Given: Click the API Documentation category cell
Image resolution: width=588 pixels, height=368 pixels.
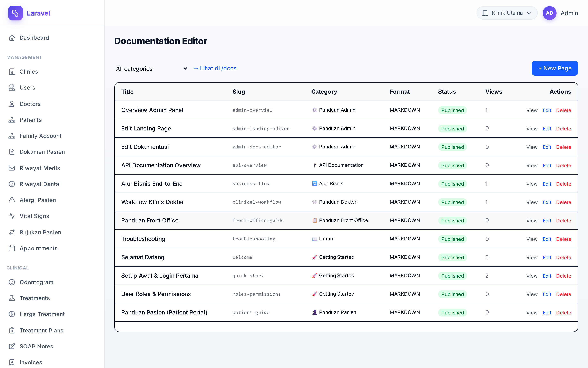Looking at the screenshot, I should point(338,165).
